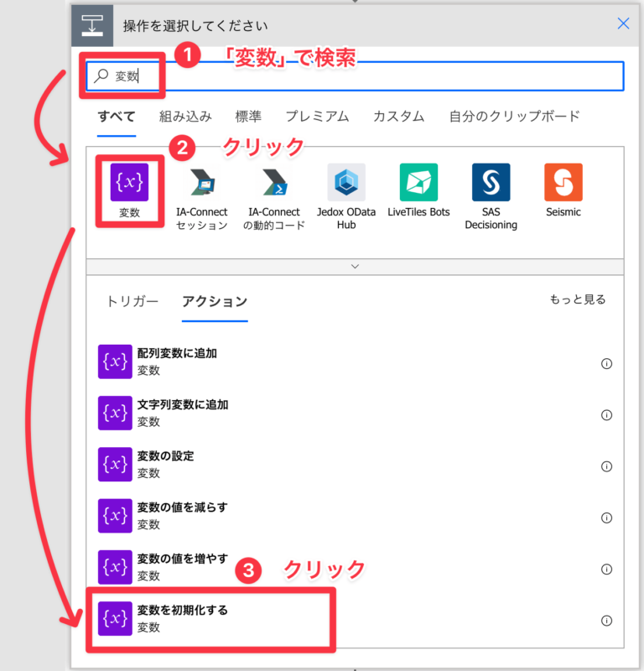This screenshot has width=644, height=671.
Task: Show info for 配列変数に追加 action
Action: pos(606,363)
